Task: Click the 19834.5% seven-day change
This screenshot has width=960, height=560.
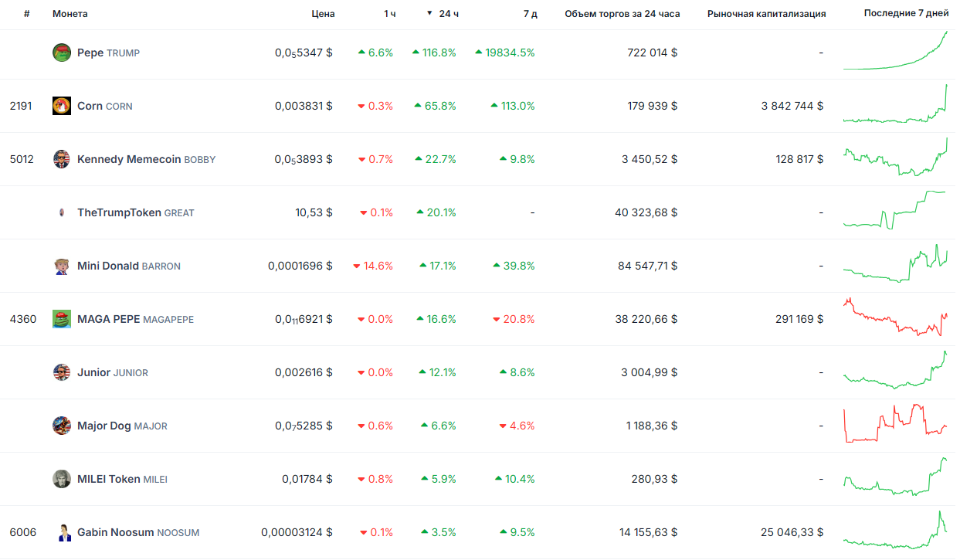Action: coord(505,53)
